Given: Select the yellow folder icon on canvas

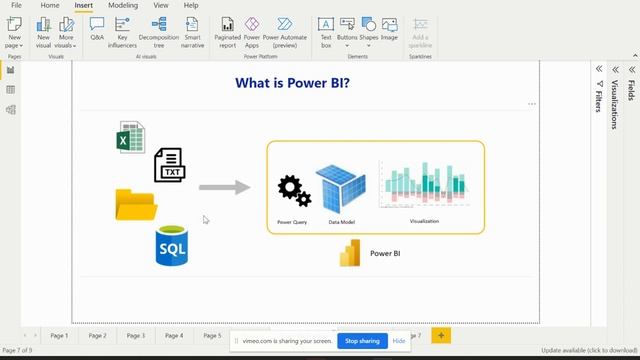Looking at the screenshot, I should 136,205.
